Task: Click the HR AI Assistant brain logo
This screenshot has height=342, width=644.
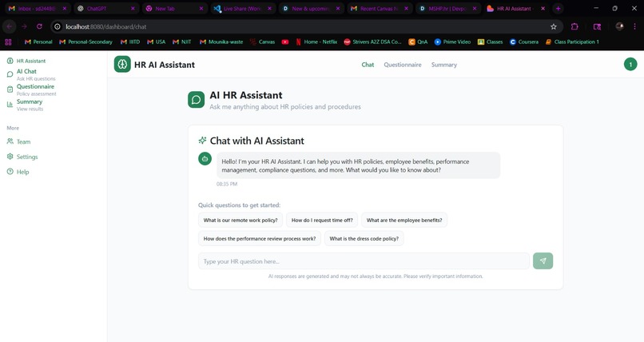Action: (122, 64)
